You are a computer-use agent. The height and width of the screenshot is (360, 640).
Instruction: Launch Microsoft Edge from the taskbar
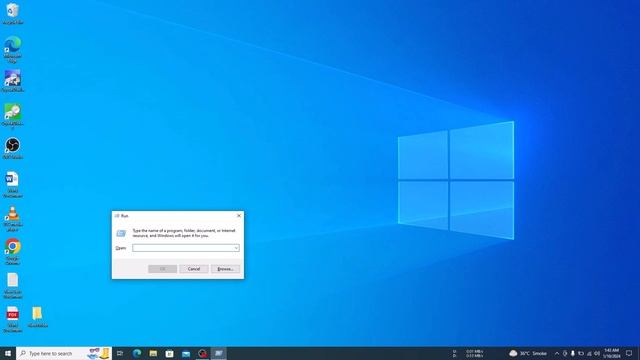click(x=137, y=353)
